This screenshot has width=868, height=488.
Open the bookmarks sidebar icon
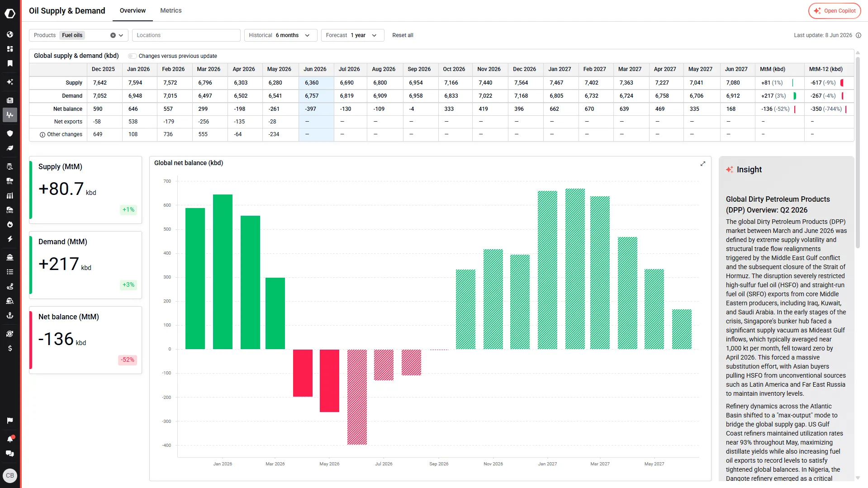10,63
